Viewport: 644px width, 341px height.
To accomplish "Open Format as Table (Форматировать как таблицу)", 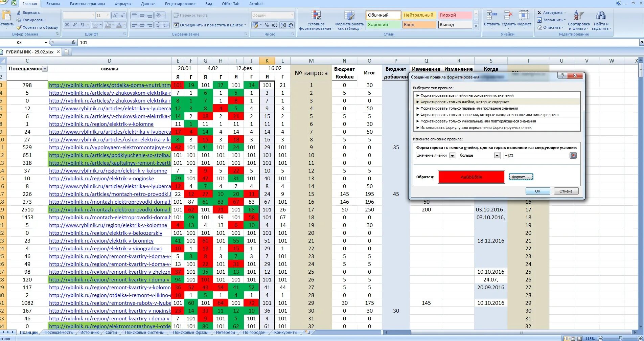I will point(349,20).
